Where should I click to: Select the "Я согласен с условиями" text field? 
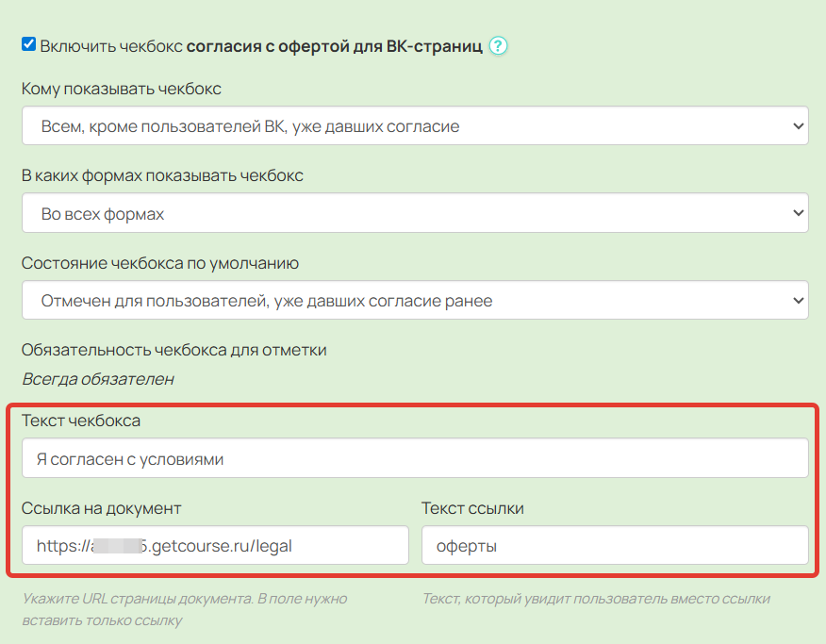coord(415,457)
